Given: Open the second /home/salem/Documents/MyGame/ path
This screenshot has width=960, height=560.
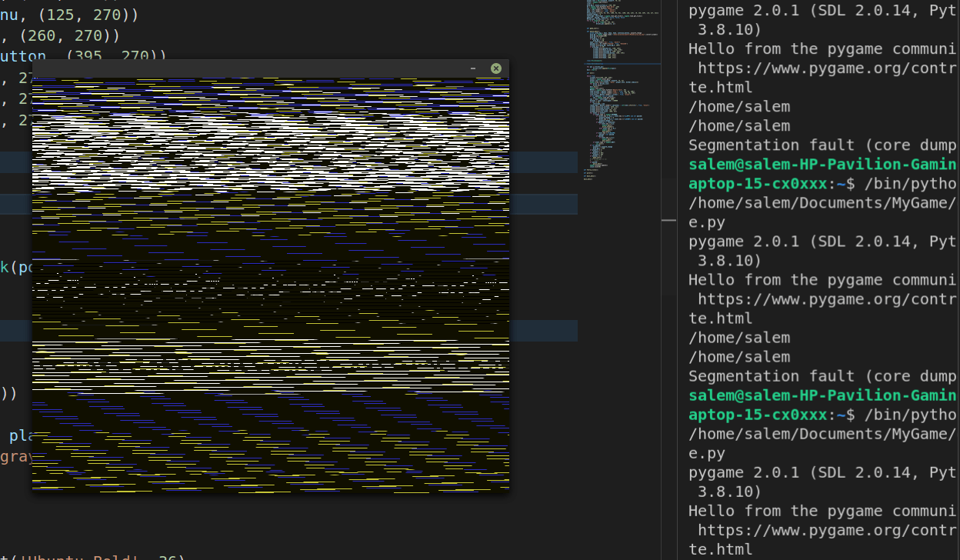Looking at the screenshot, I should click(x=823, y=433).
